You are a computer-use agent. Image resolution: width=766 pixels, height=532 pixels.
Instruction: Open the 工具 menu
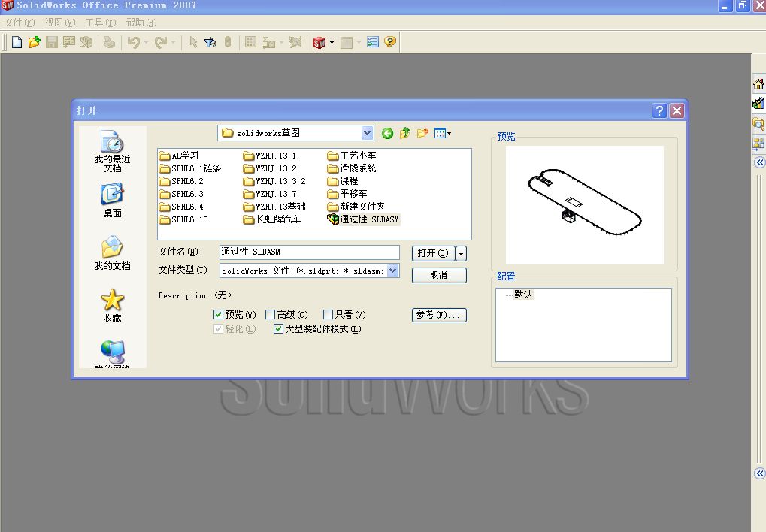click(101, 23)
